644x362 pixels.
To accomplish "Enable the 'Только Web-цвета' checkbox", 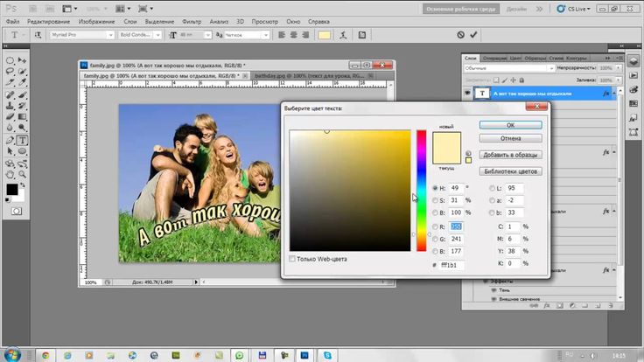I will [292, 259].
